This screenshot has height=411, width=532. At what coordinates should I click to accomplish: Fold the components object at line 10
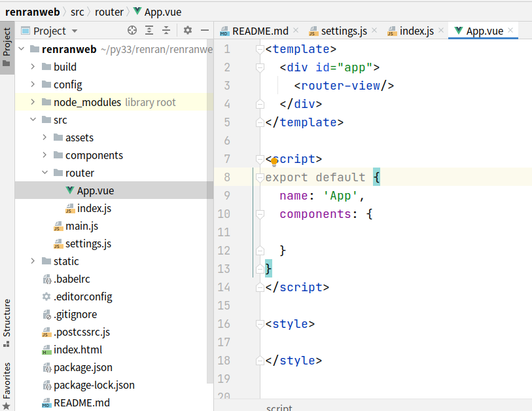point(260,214)
